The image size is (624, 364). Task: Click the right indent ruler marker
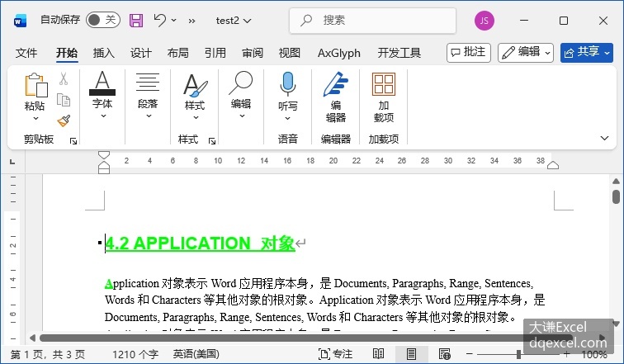553,165
